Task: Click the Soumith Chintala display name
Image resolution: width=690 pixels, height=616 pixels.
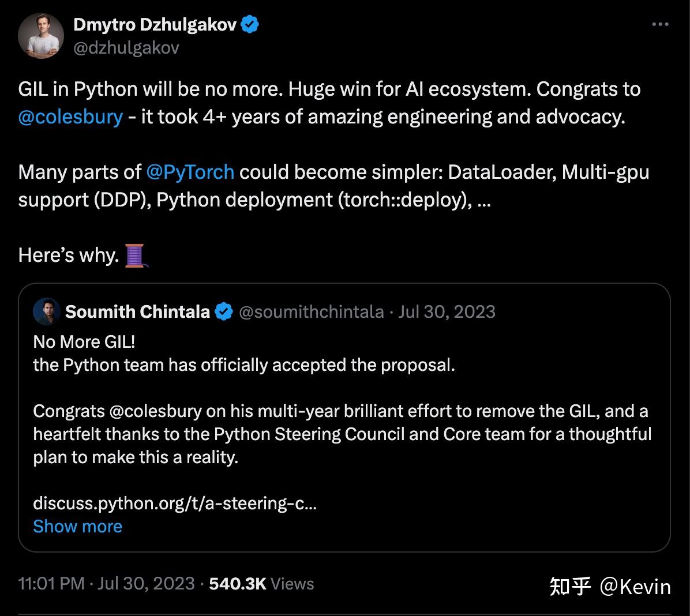Action: point(138,311)
